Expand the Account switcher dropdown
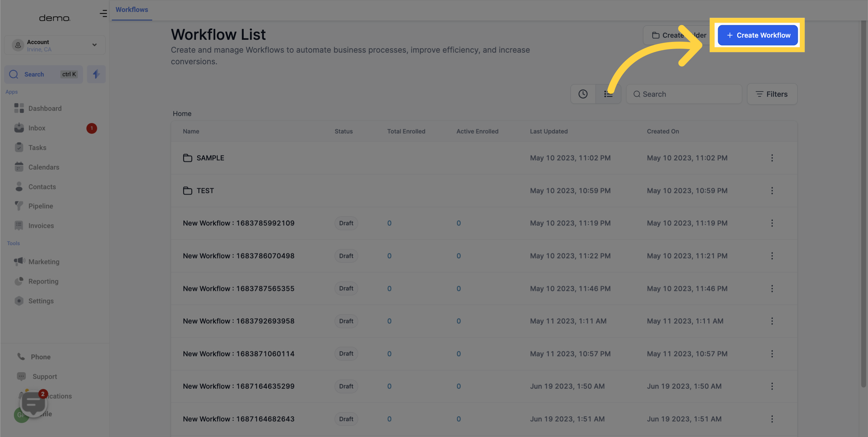868x437 pixels. 54,45
